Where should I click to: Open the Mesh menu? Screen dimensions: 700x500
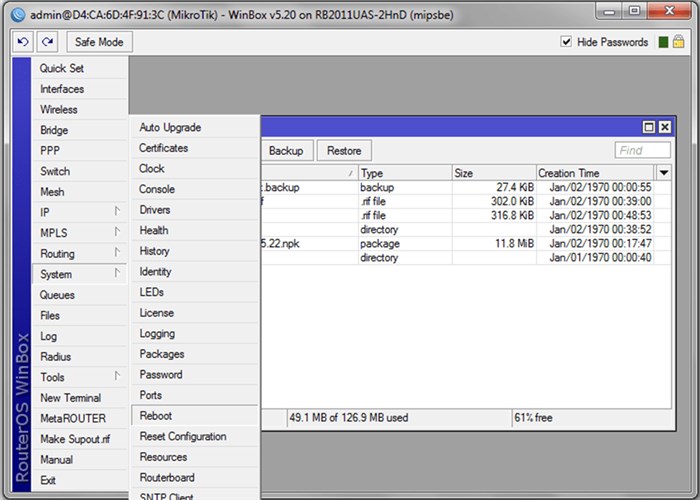(79, 192)
